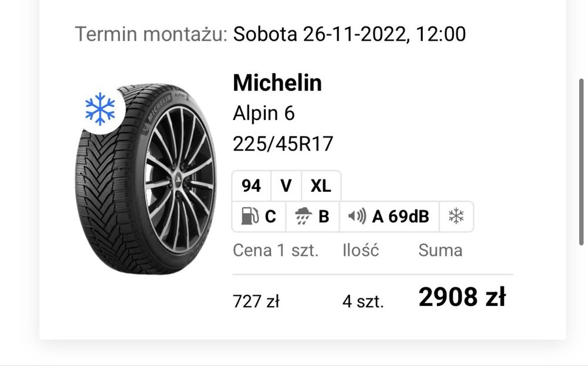Screen dimensions: 588x366
Task: Click the Suma column header
Action: (440, 250)
